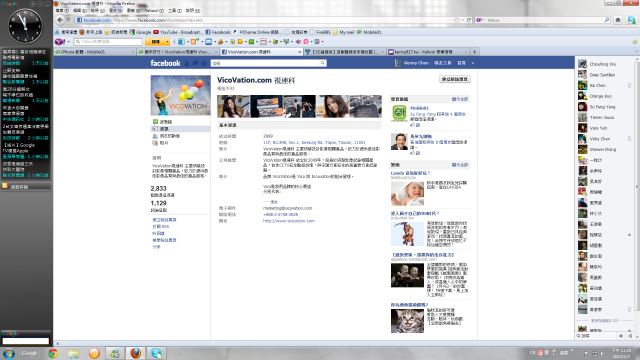Open Chrome from the taskbar
The width and height of the screenshot is (640, 360).
(53, 353)
